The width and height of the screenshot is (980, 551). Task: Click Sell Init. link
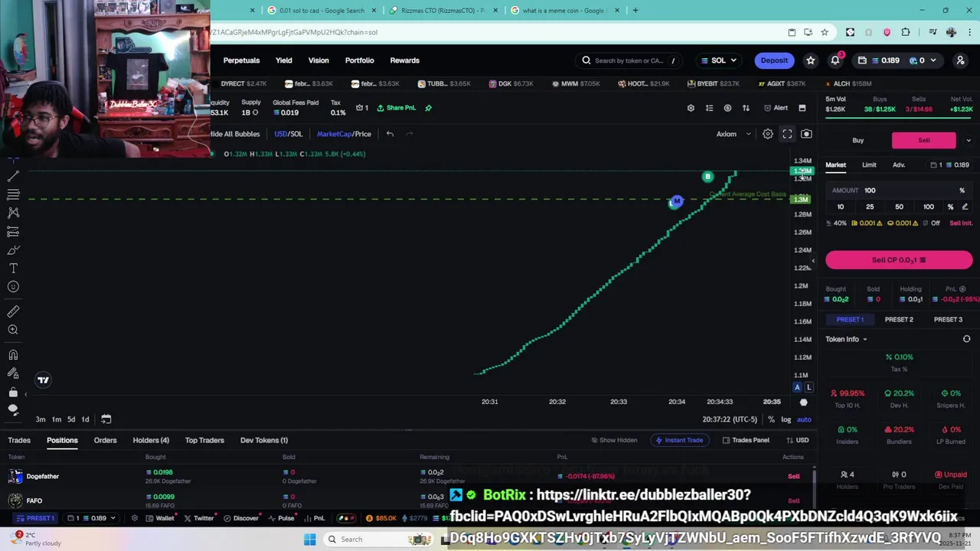click(961, 223)
